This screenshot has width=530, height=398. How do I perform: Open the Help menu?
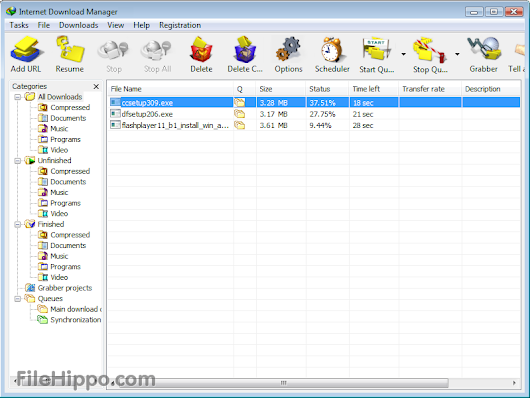click(x=141, y=25)
